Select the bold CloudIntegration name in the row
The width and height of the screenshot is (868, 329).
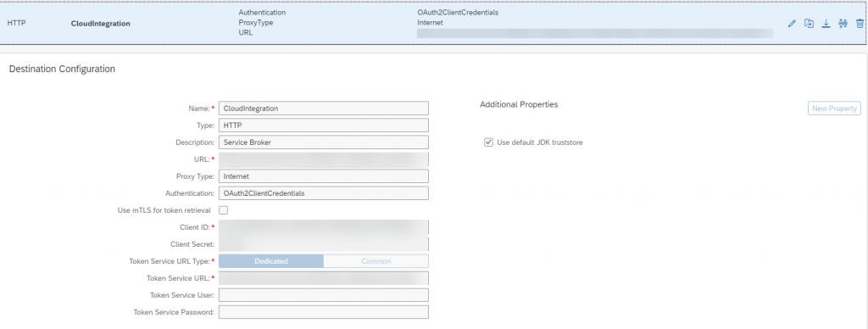click(101, 24)
